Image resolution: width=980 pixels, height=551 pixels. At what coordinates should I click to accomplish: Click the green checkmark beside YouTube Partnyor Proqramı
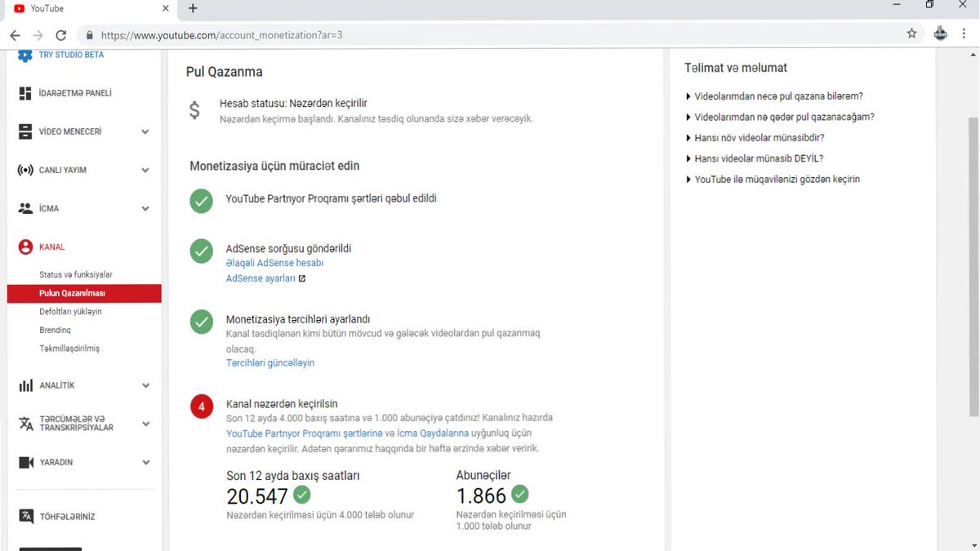201,202
